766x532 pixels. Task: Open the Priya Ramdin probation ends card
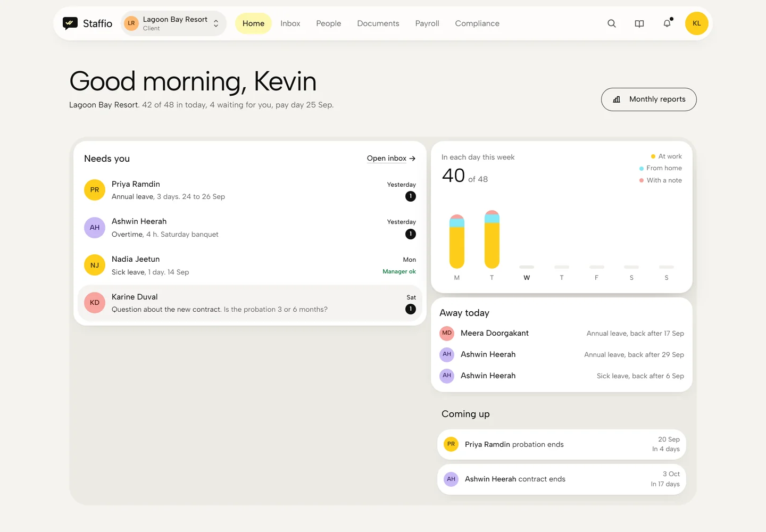click(562, 444)
